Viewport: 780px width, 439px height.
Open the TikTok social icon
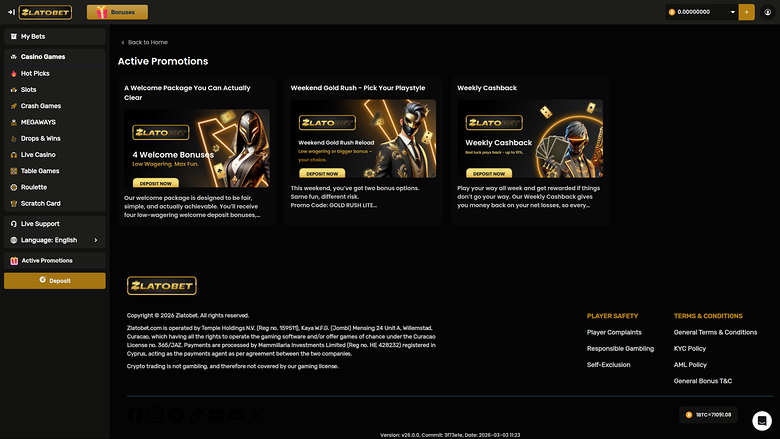[196, 415]
